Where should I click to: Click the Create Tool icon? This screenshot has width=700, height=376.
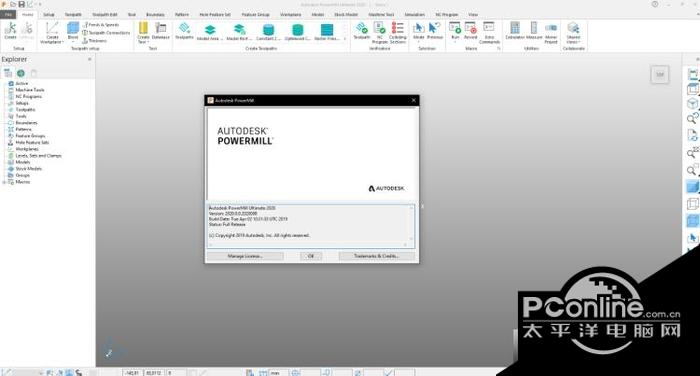click(143, 33)
